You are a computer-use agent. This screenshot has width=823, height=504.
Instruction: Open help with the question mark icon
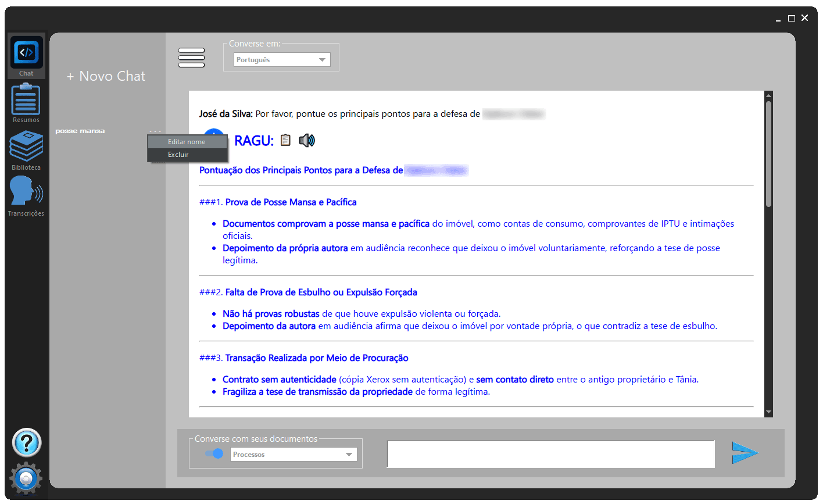26,443
